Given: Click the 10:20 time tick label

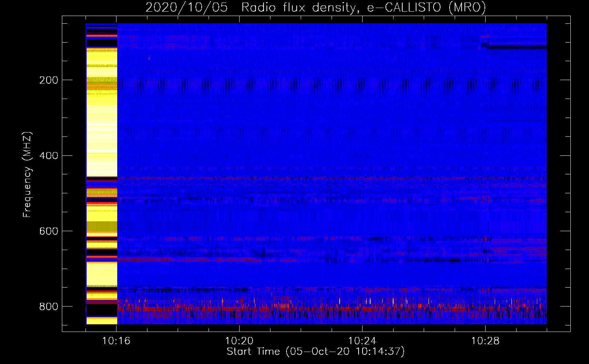Looking at the screenshot, I should coord(239,341).
